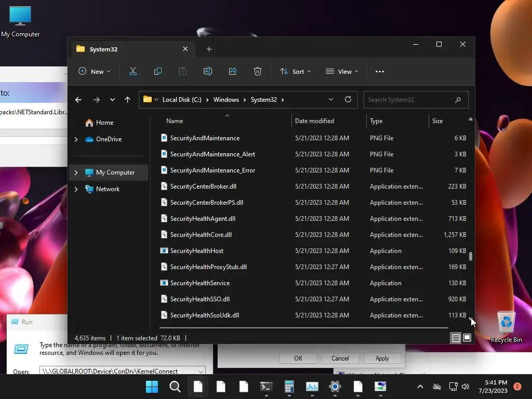
Task: Click vertical scrollbar thumb in file list
Action: tap(471, 256)
